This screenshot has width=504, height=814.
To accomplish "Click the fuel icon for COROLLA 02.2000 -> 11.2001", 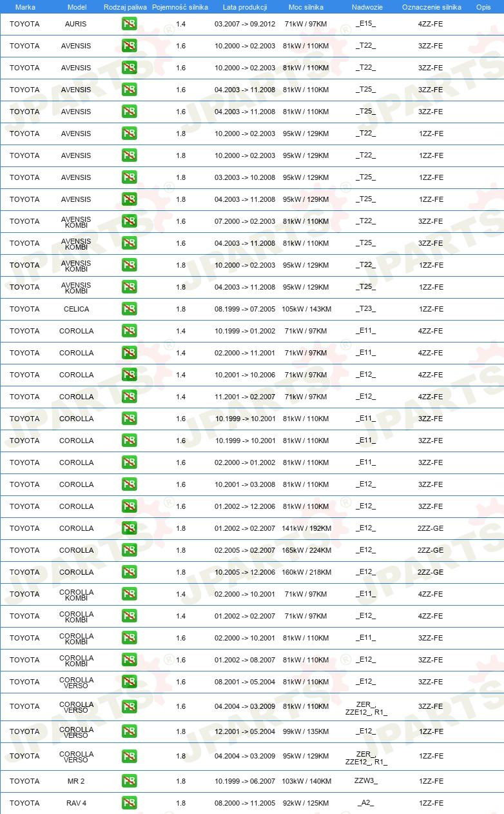I will pos(129,353).
